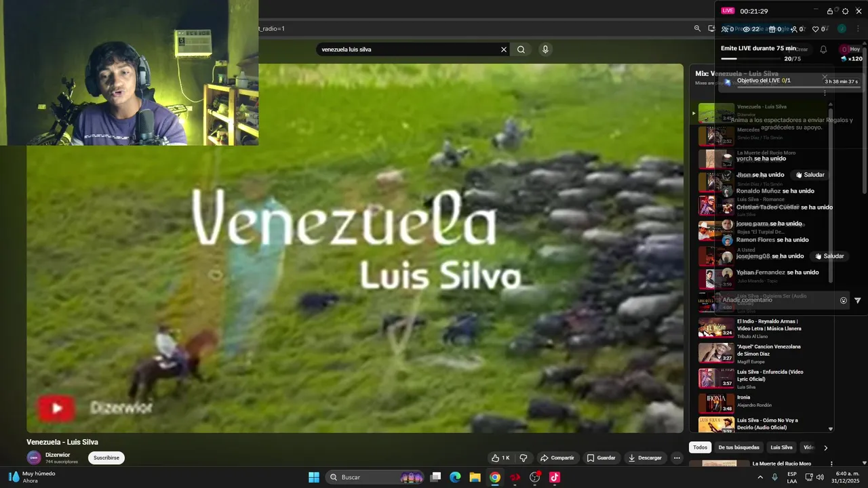Screen dimensions: 868x488
Task: Start voice search with the microphone icon
Action: [545, 49]
